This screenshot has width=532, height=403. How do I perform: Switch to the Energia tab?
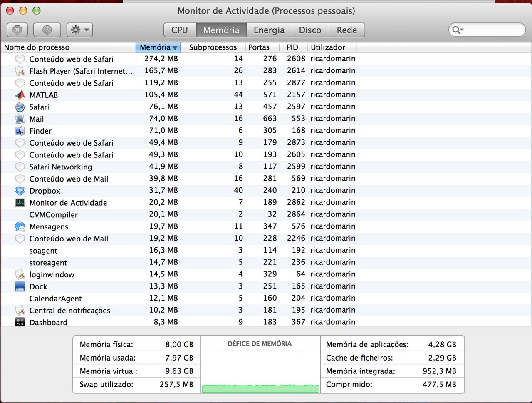point(269,30)
